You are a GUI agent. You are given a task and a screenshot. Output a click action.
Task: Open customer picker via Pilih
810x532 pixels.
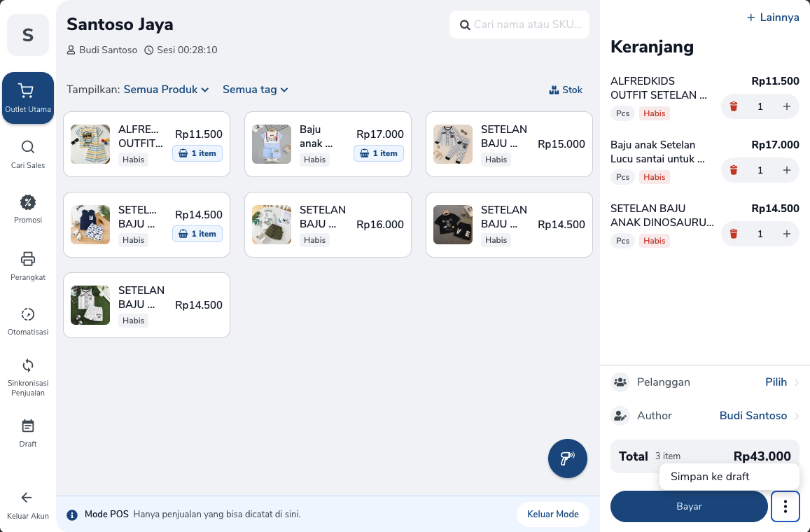782,382
